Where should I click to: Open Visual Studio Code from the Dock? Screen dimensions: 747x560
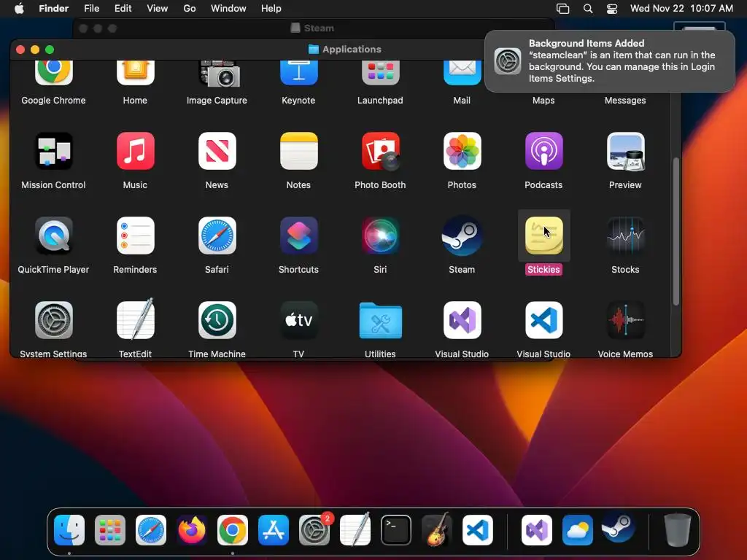click(478, 530)
